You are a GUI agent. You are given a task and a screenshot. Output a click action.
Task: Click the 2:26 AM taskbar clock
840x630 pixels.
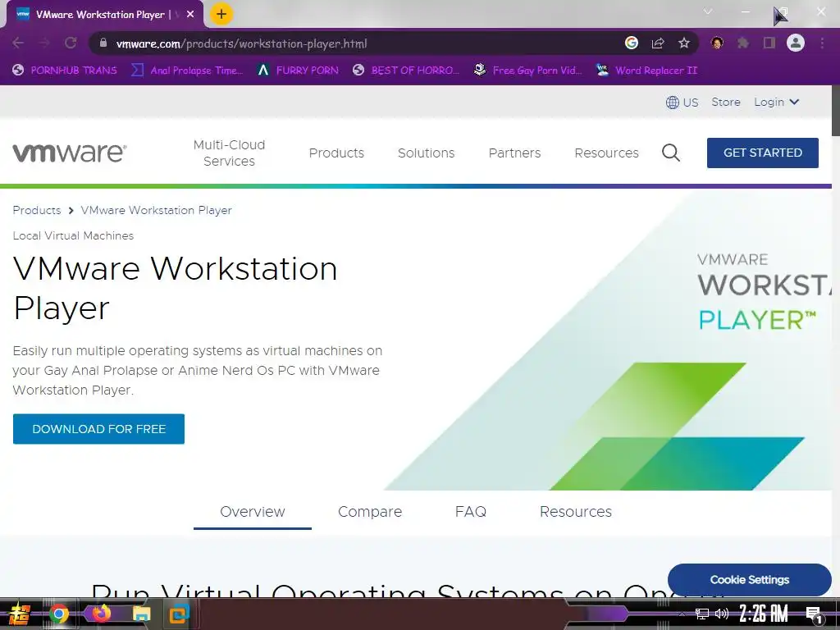(764, 613)
